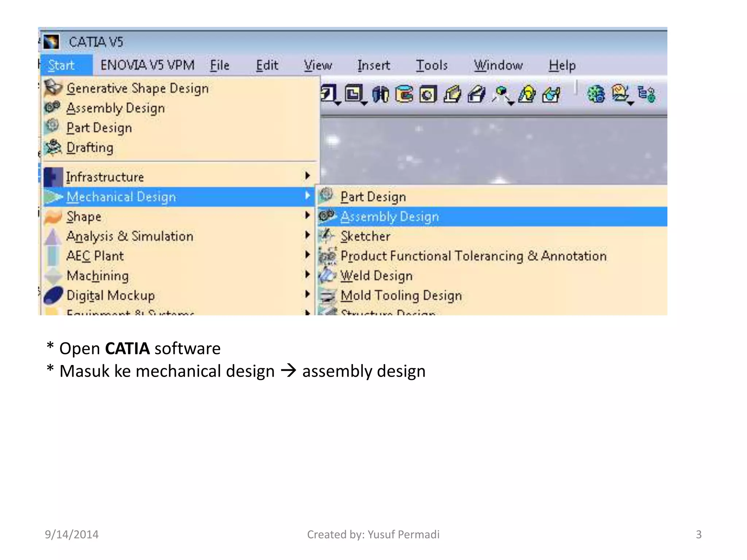The width and height of the screenshot is (747, 560).
Task: Select the highlighted Mechanical Design entry
Action: (179, 197)
